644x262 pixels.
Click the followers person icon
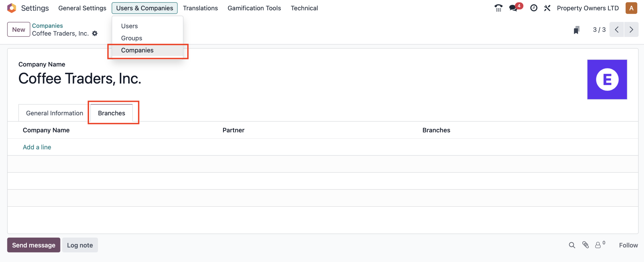point(598,245)
